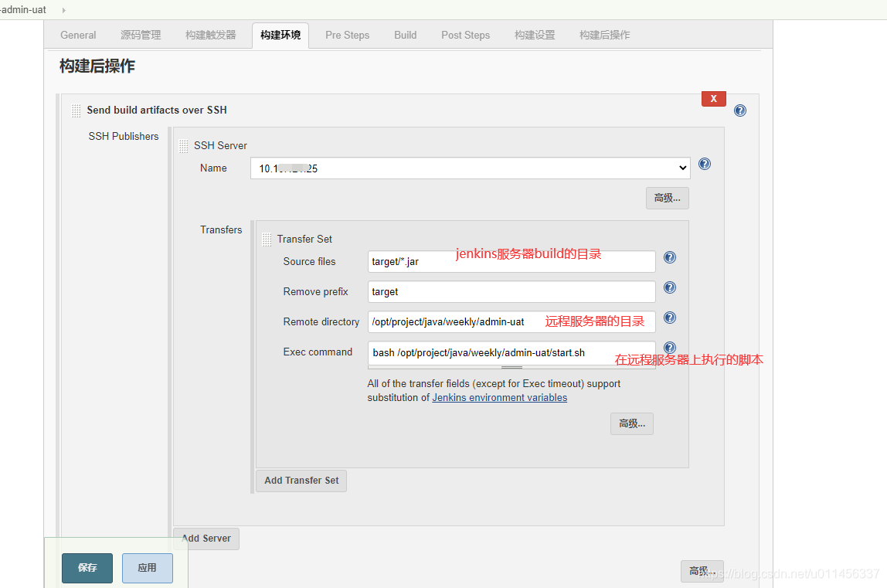Switch to the Pre Steps tab

pyautogui.click(x=348, y=35)
